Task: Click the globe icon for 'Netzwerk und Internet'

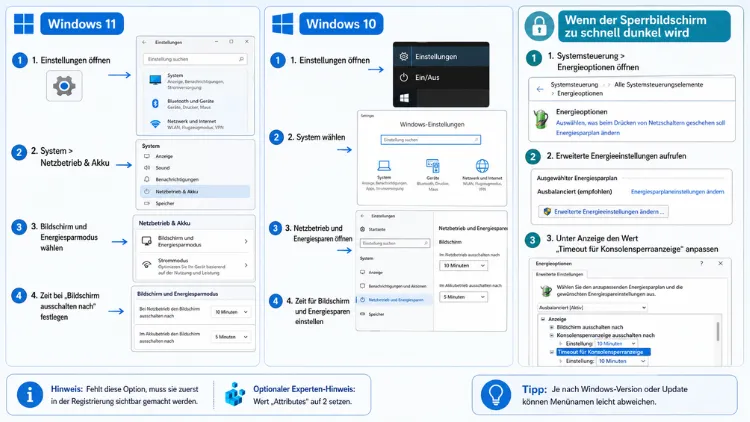Action: pos(482,166)
